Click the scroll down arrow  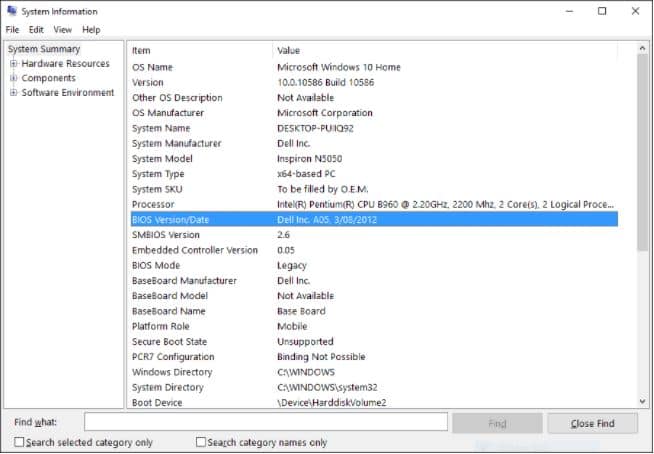643,401
